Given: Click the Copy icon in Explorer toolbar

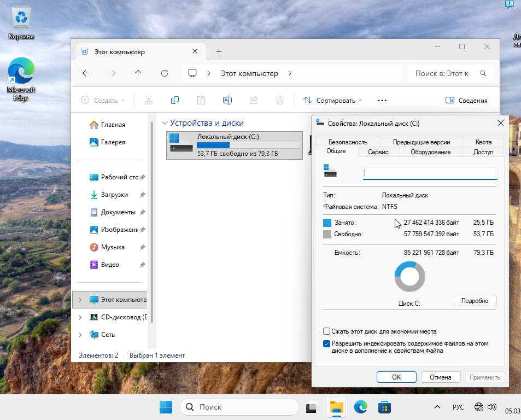Looking at the screenshot, I should (175, 100).
